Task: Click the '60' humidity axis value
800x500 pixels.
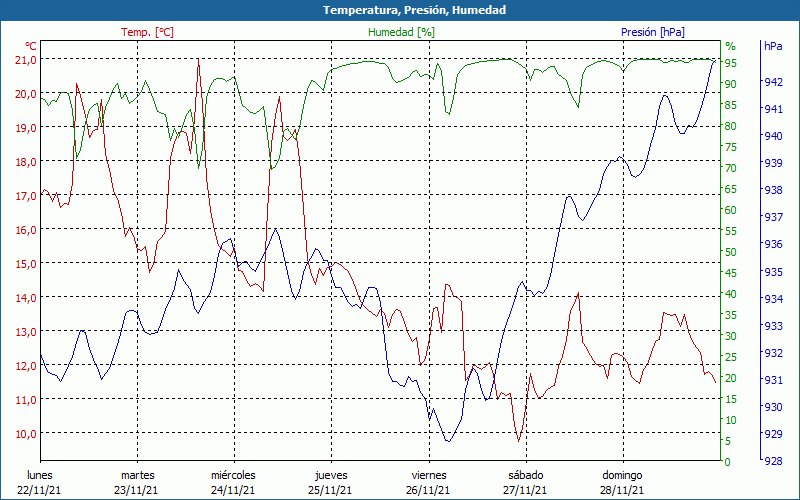Action: click(x=730, y=210)
